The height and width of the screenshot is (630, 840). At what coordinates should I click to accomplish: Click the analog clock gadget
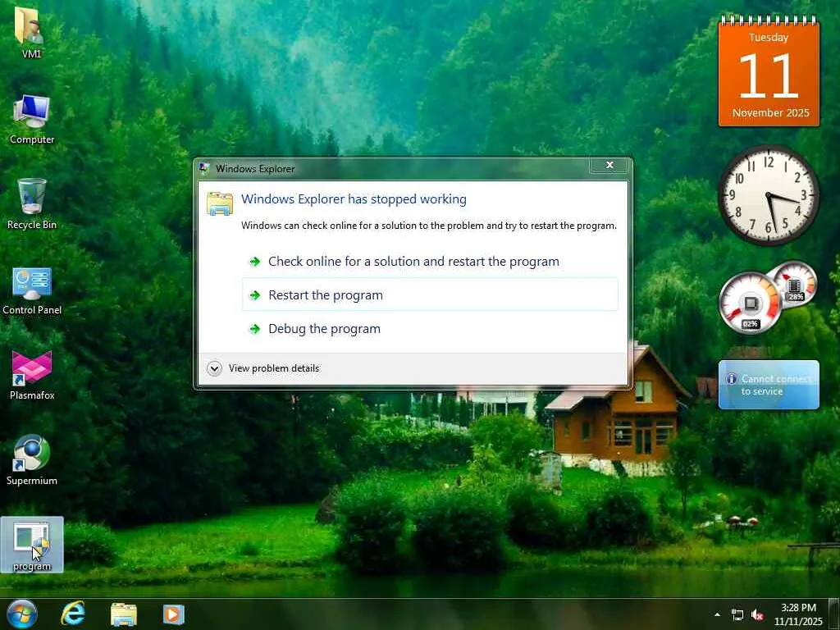point(768,195)
